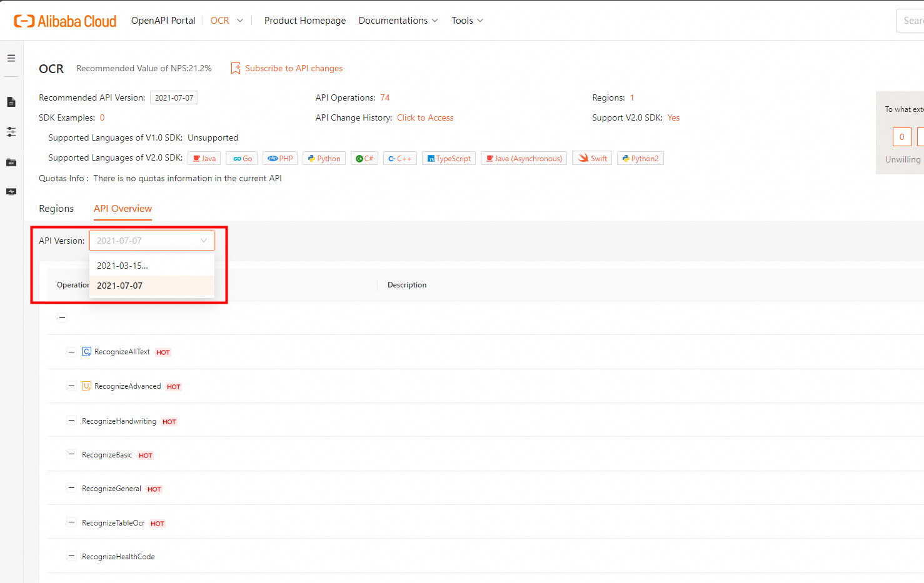The image size is (924, 583).
Task: Click the bookmark subscribe icon
Action: click(236, 68)
